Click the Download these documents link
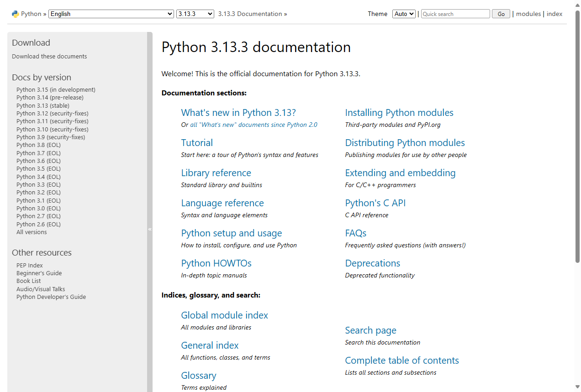This screenshot has height=392, width=581. click(49, 56)
